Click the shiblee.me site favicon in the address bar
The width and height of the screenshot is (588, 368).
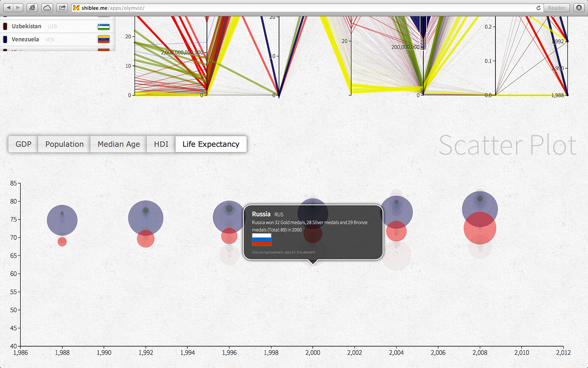[76, 7]
